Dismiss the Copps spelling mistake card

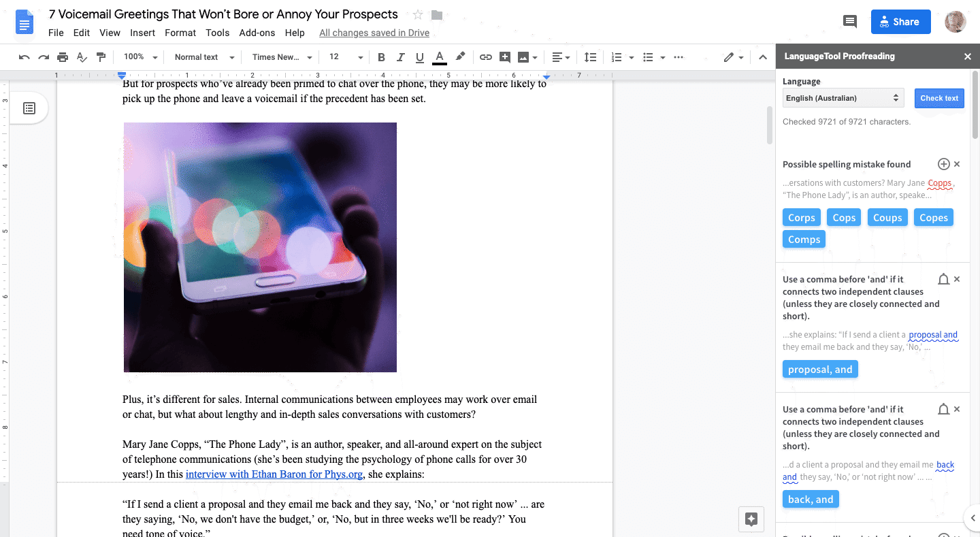pyautogui.click(x=957, y=164)
